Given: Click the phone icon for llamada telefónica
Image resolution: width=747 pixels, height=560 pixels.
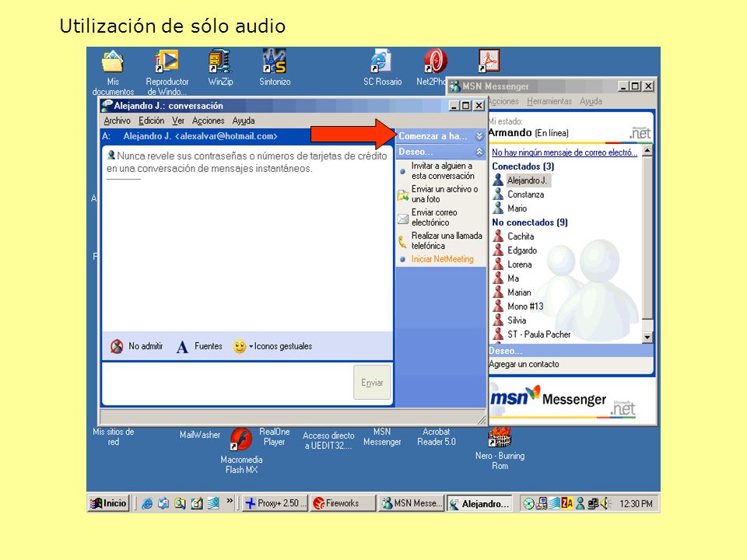Looking at the screenshot, I should [x=402, y=241].
